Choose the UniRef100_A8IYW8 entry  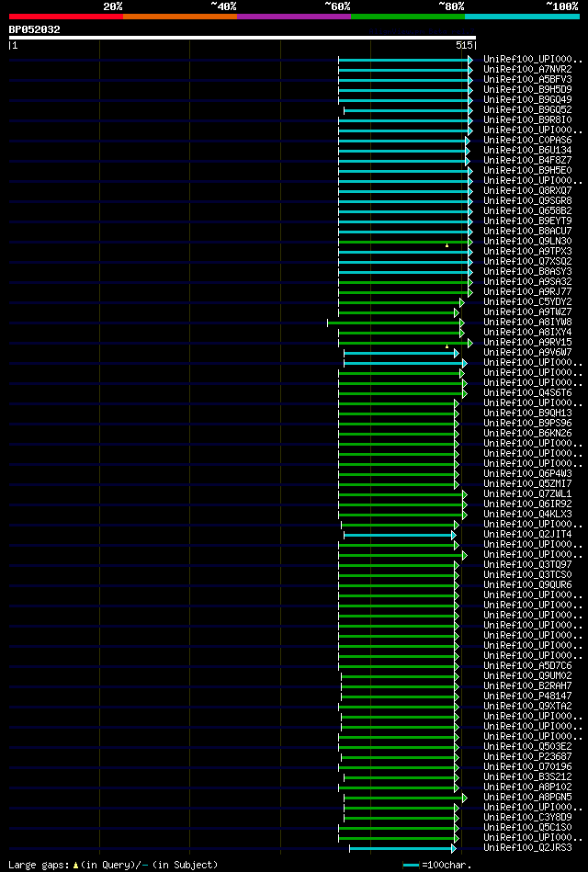527,322
